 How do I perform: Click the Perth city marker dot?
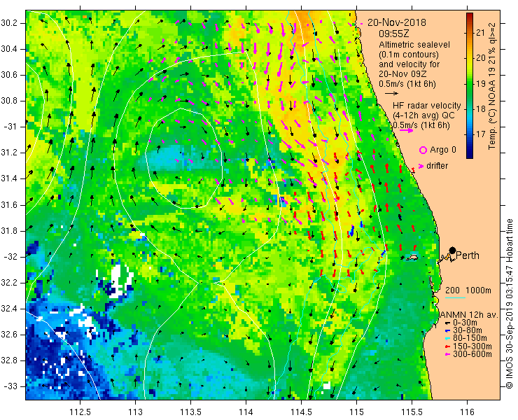(452, 251)
